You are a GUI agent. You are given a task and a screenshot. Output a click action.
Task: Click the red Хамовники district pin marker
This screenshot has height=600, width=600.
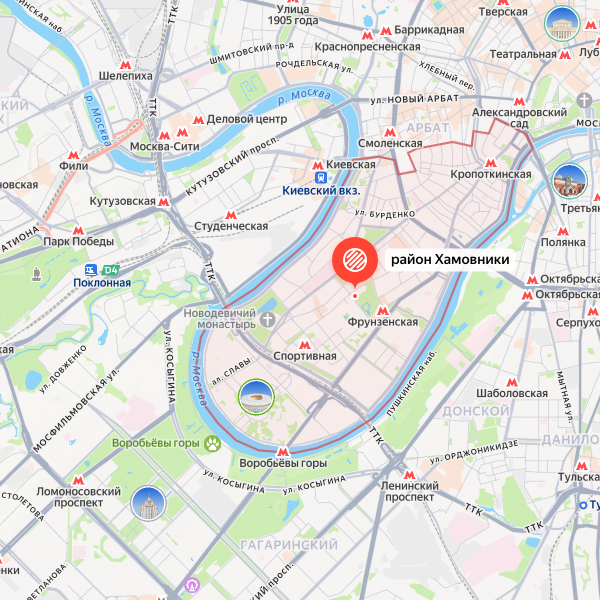(355, 261)
